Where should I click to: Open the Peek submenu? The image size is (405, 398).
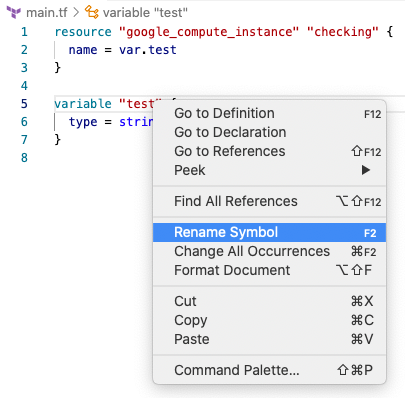269,170
